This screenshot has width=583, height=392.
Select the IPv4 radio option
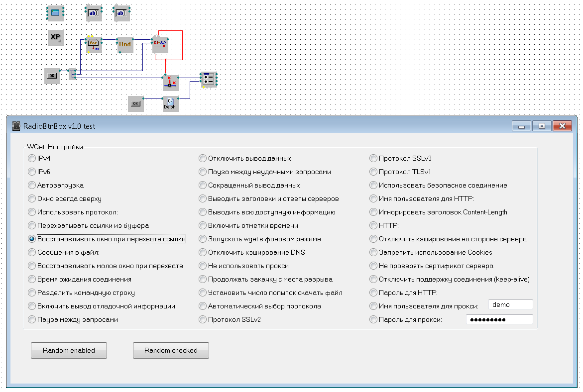(39, 158)
